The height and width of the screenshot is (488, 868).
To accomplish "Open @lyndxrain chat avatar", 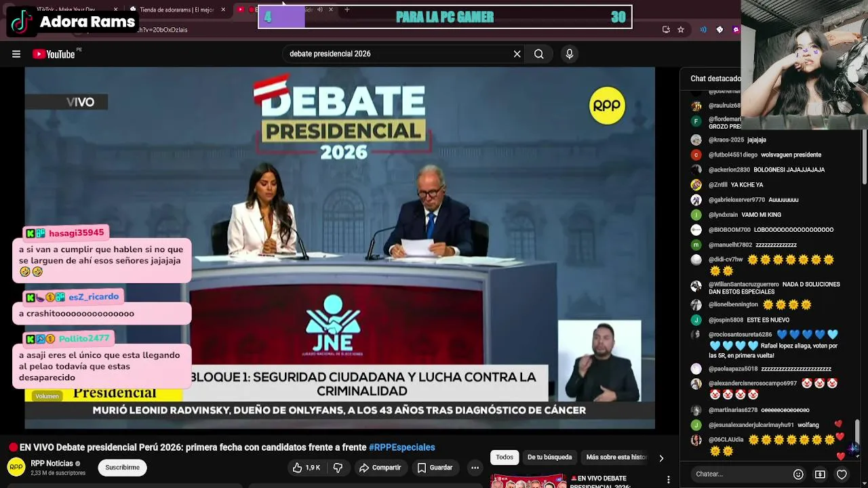I will click(x=696, y=214).
